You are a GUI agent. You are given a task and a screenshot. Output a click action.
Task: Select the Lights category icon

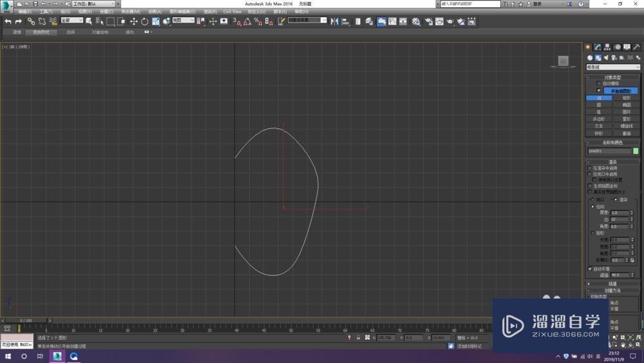click(x=606, y=57)
